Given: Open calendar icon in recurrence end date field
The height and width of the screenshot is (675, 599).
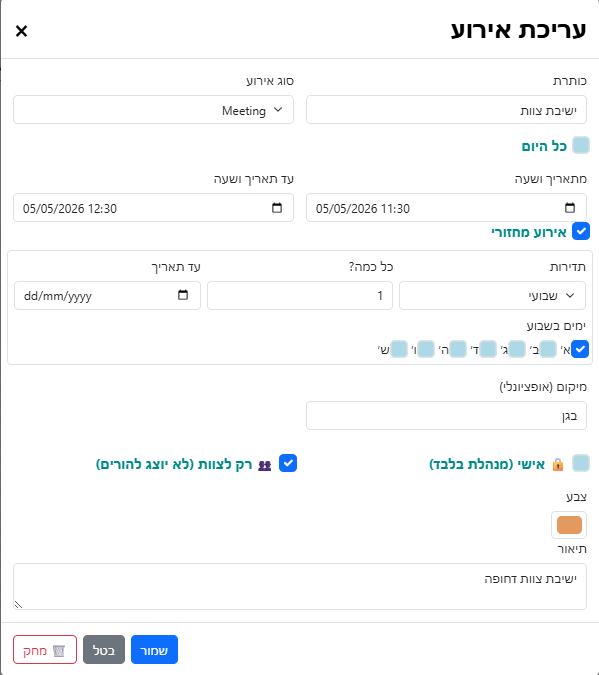Looking at the screenshot, I should pyautogui.click(x=183, y=295).
